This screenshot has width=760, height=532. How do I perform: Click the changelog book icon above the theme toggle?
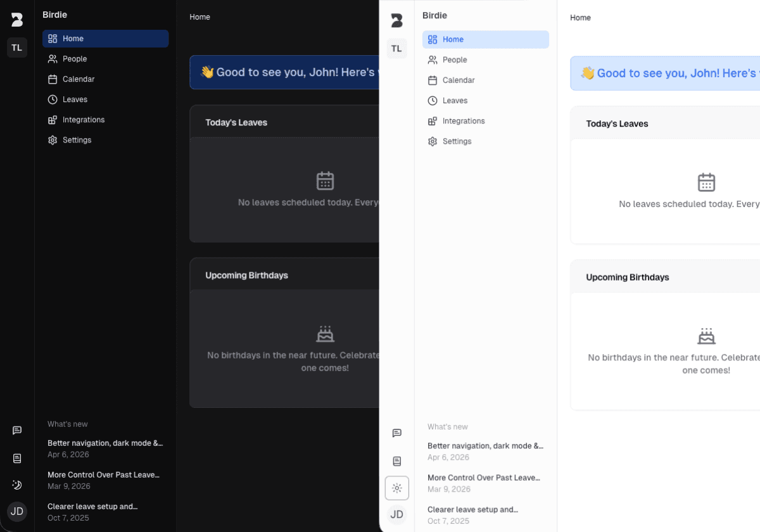16,458
